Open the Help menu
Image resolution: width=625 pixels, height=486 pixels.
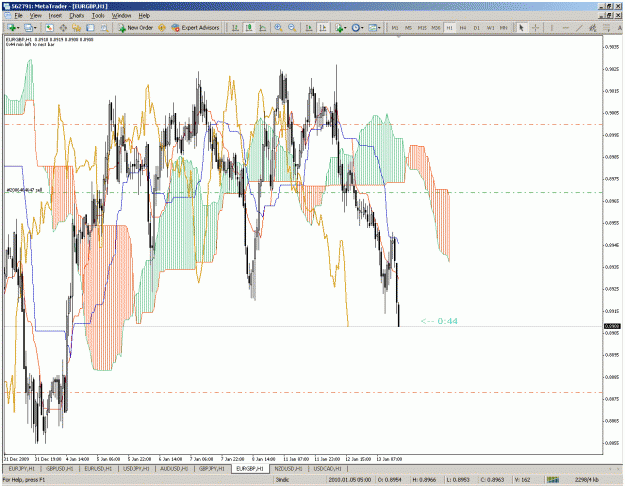tap(144, 16)
